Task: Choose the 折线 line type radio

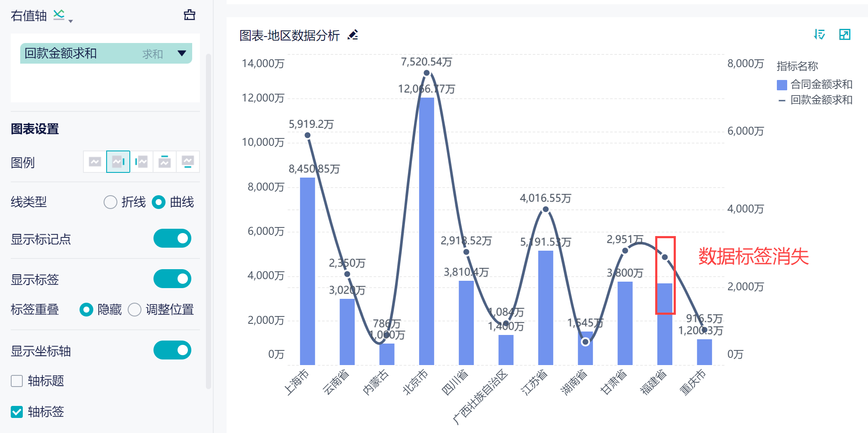Action: point(110,202)
